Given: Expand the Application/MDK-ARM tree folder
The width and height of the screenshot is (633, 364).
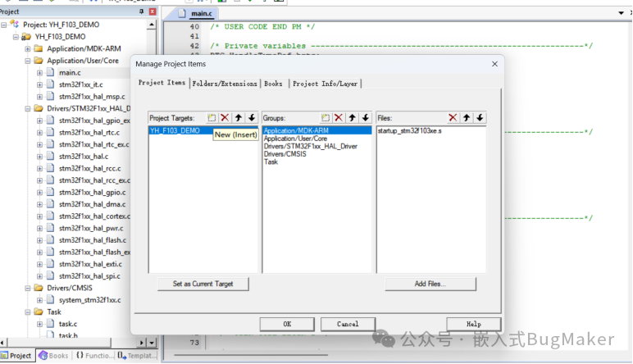Looking at the screenshot, I should [28, 48].
